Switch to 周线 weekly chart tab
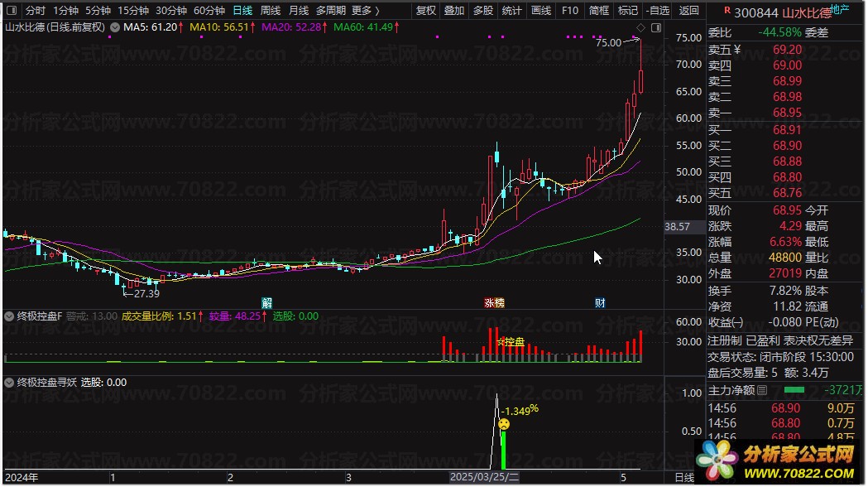Image resolution: width=868 pixels, height=487 pixels. [270, 11]
